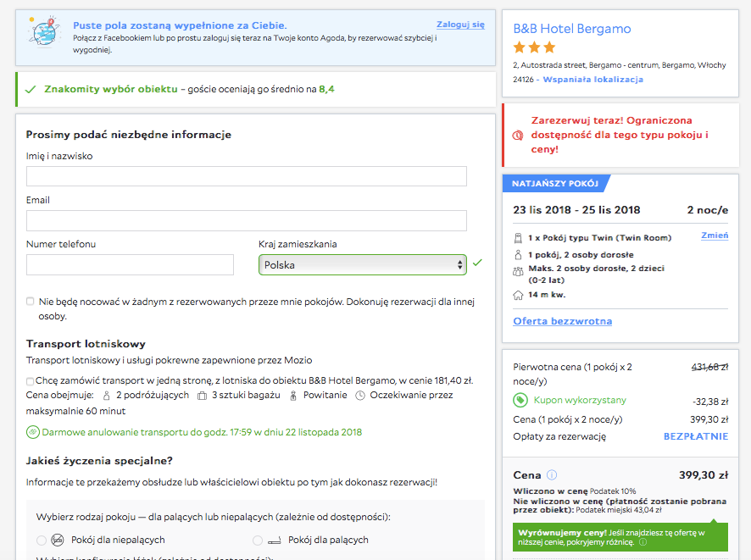The image size is (751, 560).
Task: Click the Imię i nazwisko input field
Action: [x=246, y=176]
